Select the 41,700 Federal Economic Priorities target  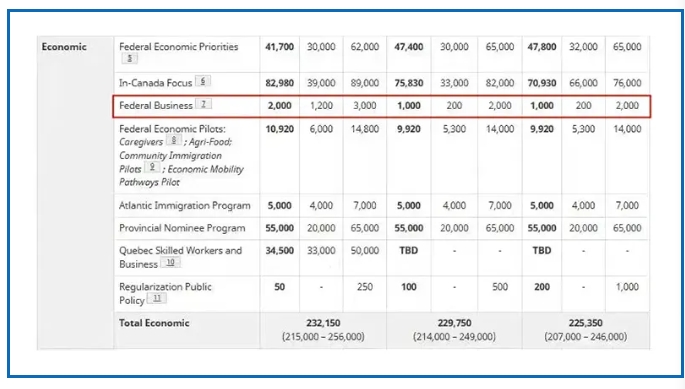[x=280, y=47]
